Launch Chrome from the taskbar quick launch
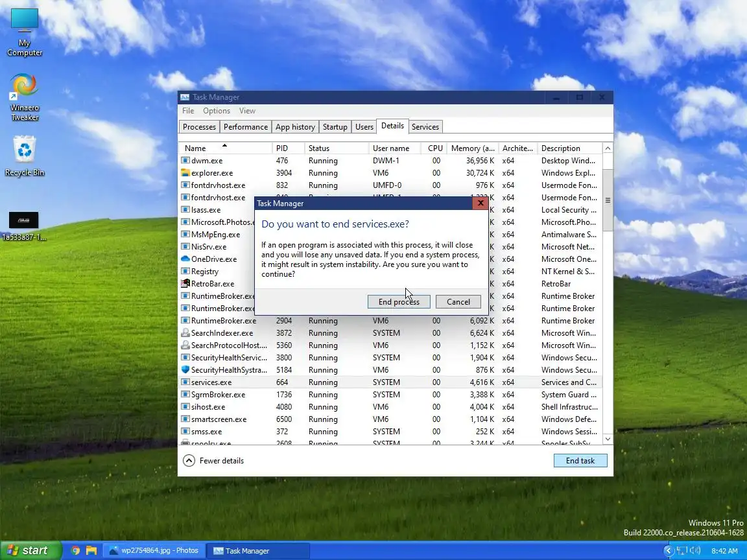 pos(75,550)
